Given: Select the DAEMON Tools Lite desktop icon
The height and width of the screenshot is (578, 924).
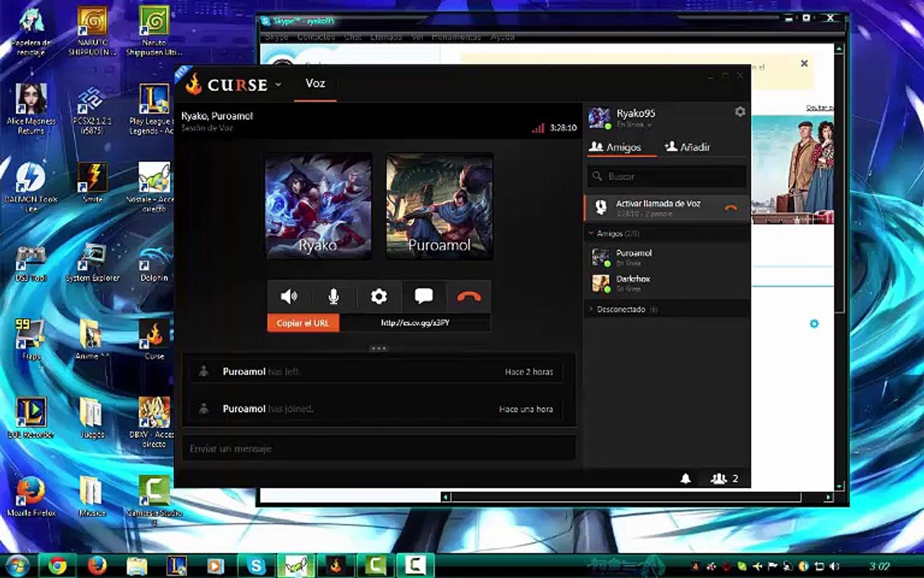Looking at the screenshot, I should pos(31,188).
